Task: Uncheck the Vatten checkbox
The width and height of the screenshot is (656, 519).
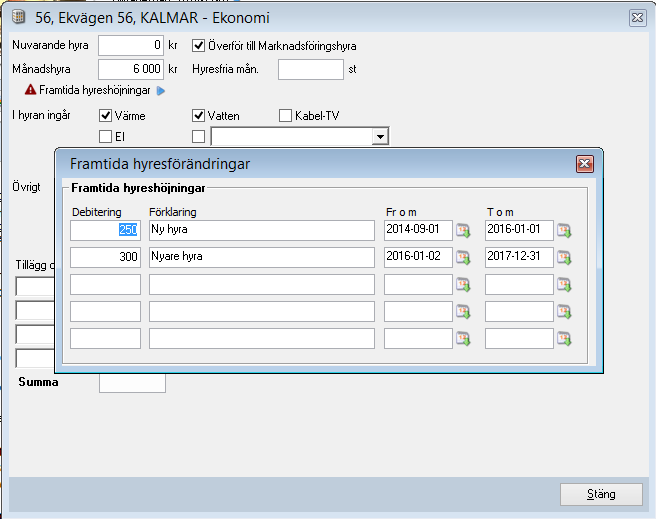Action: pyautogui.click(x=198, y=115)
